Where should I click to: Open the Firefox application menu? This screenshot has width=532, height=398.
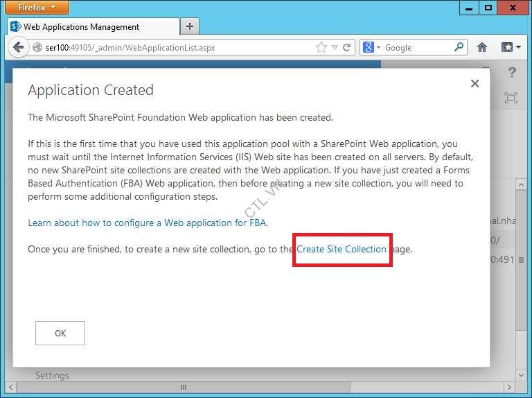(x=37, y=8)
